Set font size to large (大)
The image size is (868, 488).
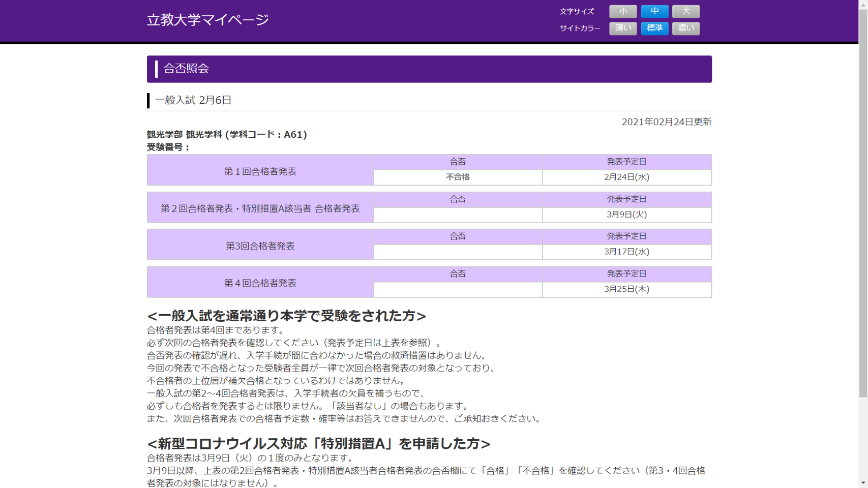click(685, 11)
